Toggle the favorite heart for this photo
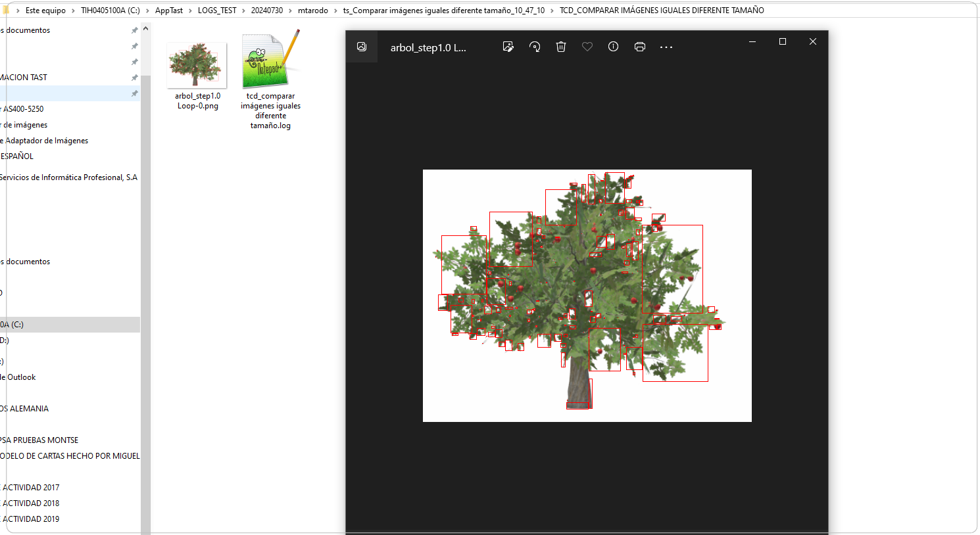 (x=587, y=47)
